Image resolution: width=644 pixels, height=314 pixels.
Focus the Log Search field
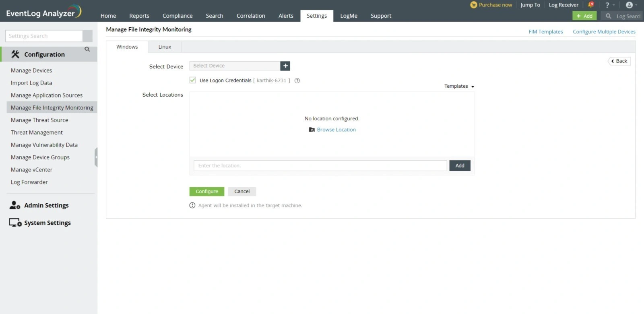tap(628, 16)
